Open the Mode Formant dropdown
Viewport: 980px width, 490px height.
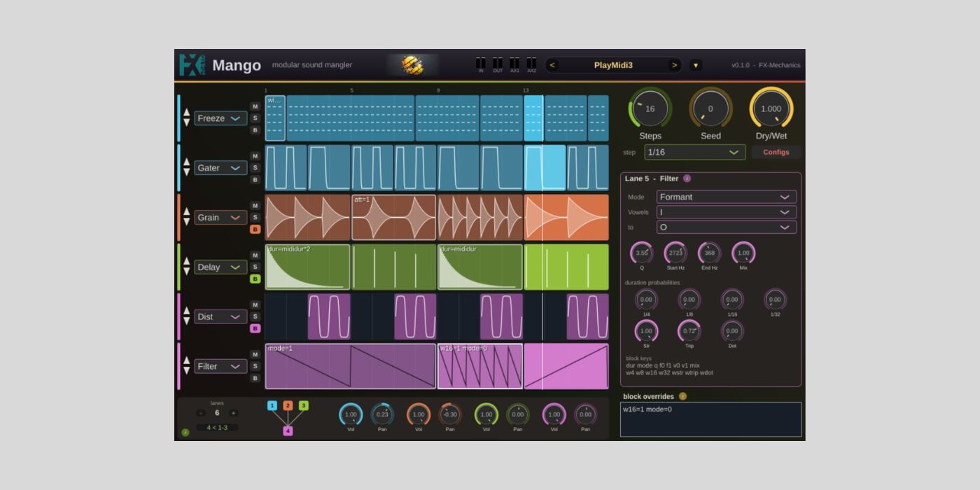(726, 197)
